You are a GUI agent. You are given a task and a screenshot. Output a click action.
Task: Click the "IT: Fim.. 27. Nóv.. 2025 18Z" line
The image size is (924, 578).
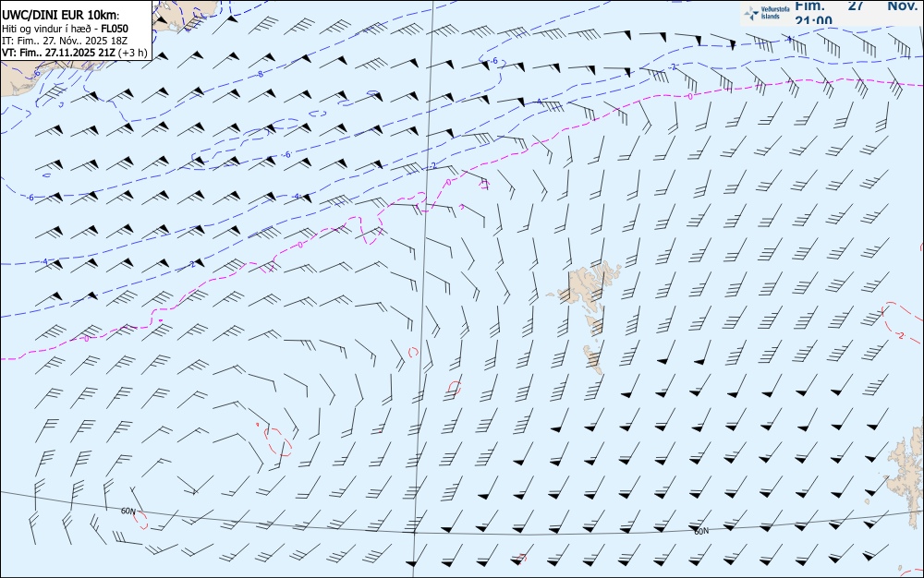65,41
